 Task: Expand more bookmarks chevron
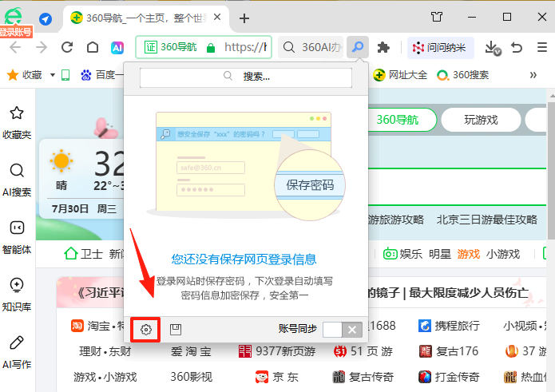pyautogui.click(x=533, y=75)
